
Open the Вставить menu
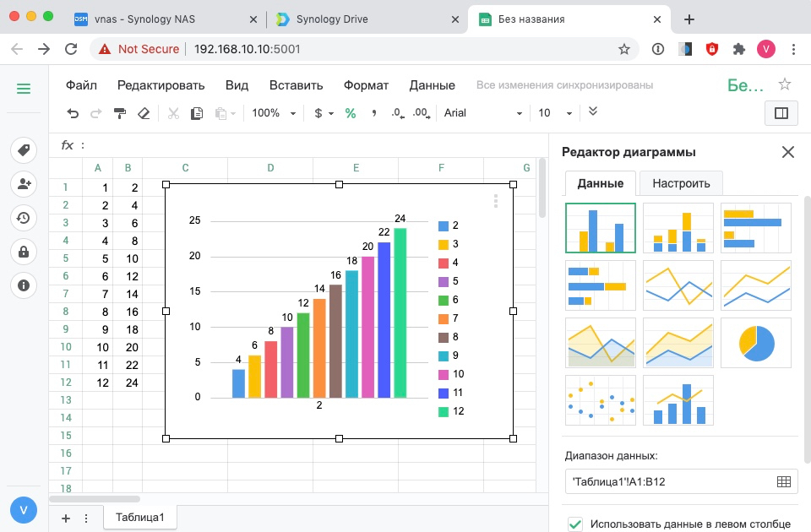296,85
